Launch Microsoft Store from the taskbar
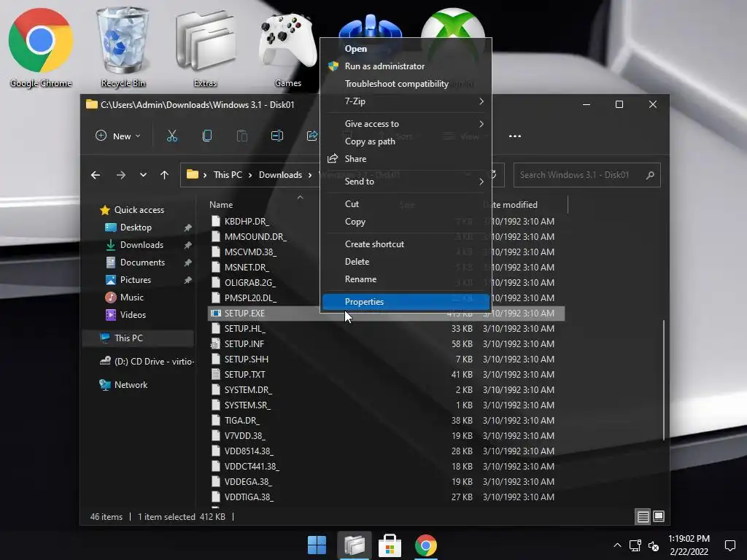 pyautogui.click(x=390, y=545)
